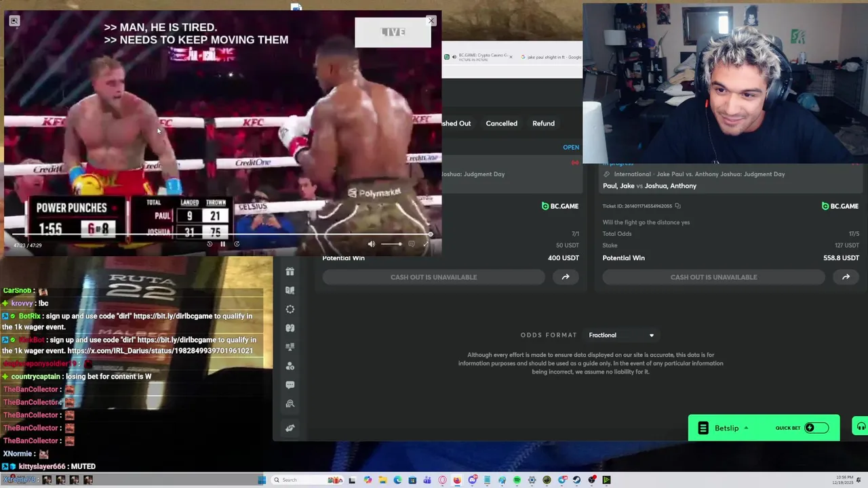The height and width of the screenshot is (488, 868).
Task: Open the open-book sidebar icon
Action: [x=290, y=290]
